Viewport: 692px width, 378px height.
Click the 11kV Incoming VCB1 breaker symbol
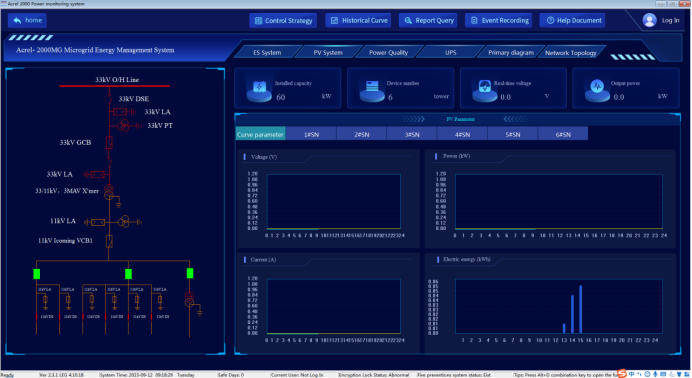pos(109,241)
